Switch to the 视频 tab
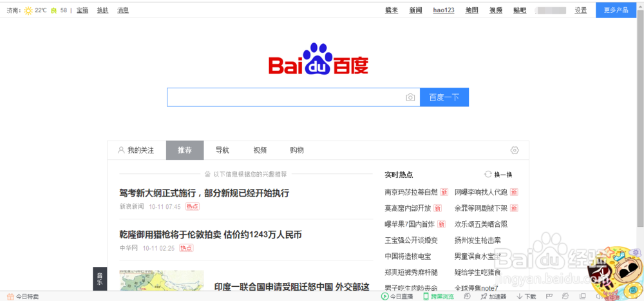The height and width of the screenshot is (301, 644). pos(260,151)
